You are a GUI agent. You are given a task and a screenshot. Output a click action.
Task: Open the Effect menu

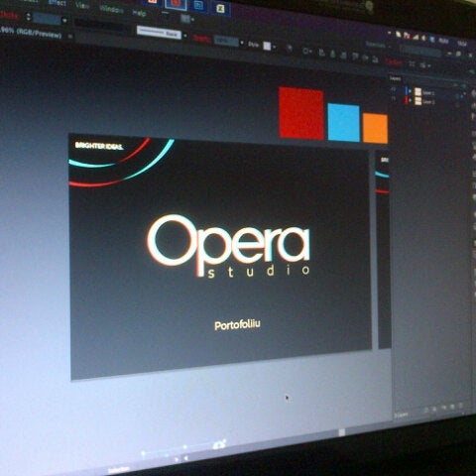pos(57,2)
